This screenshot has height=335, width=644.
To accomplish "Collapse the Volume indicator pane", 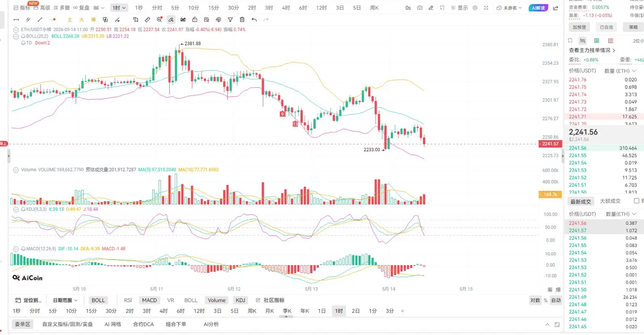I will [x=16, y=170].
